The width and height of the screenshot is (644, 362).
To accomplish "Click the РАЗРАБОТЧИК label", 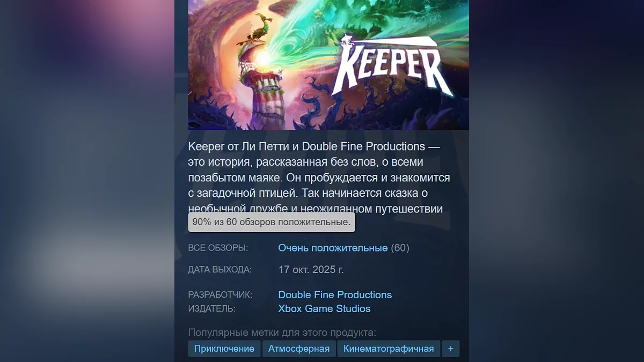I will click(220, 295).
